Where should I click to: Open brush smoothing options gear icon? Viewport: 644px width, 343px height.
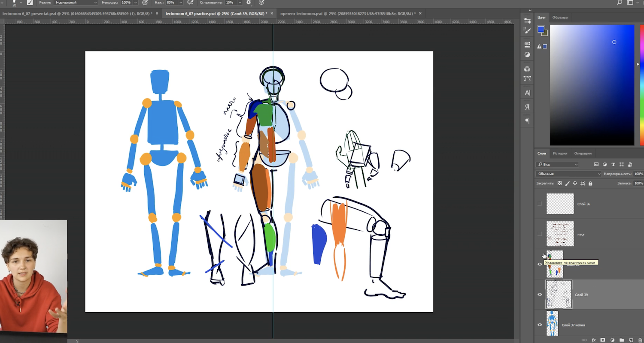click(x=248, y=3)
